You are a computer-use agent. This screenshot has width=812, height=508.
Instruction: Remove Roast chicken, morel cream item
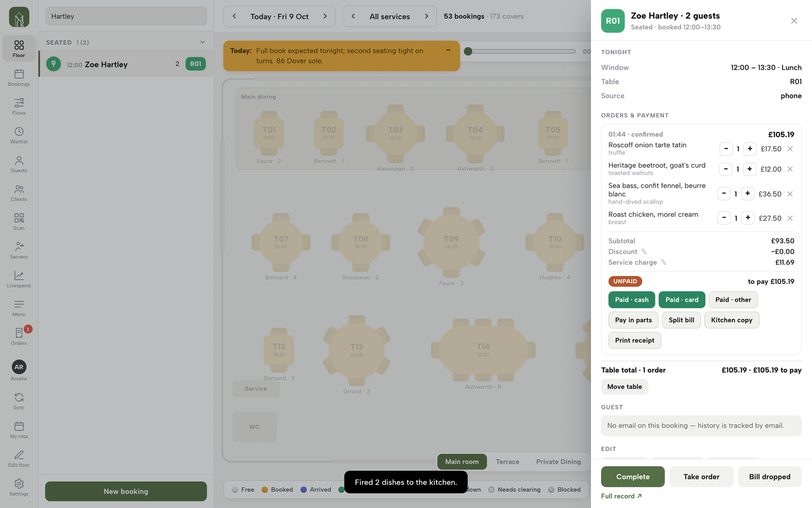click(790, 218)
